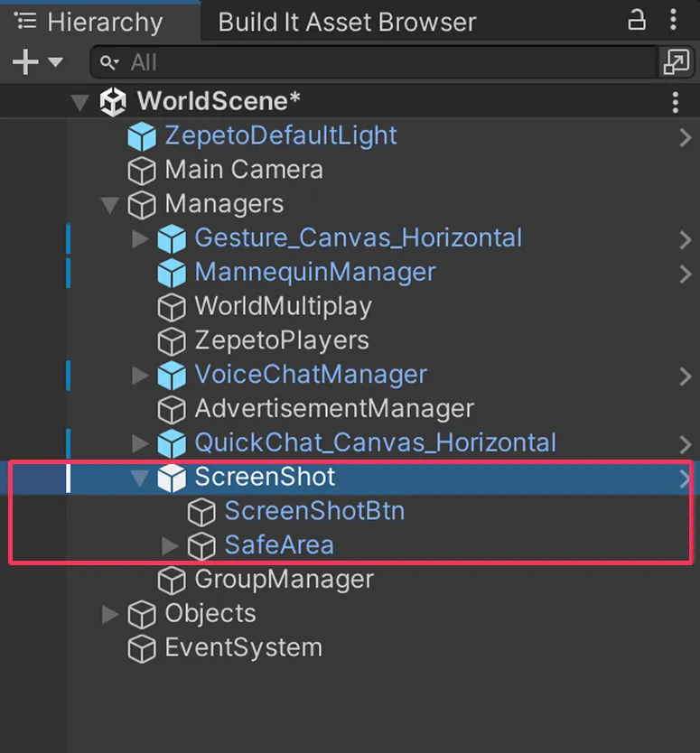
Task: Toggle the Hierarchy panel lock icon
Action: (637, 21)
